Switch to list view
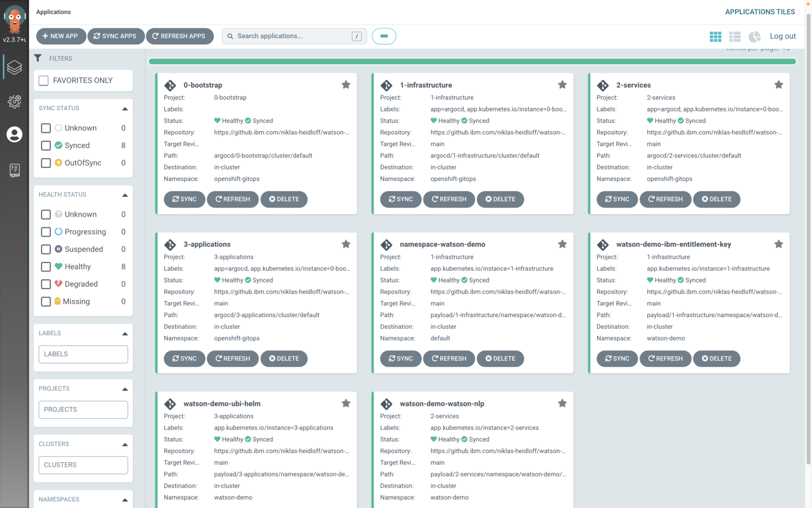The width and height of the screenshot is (812, 508). [x=735, y=37]
